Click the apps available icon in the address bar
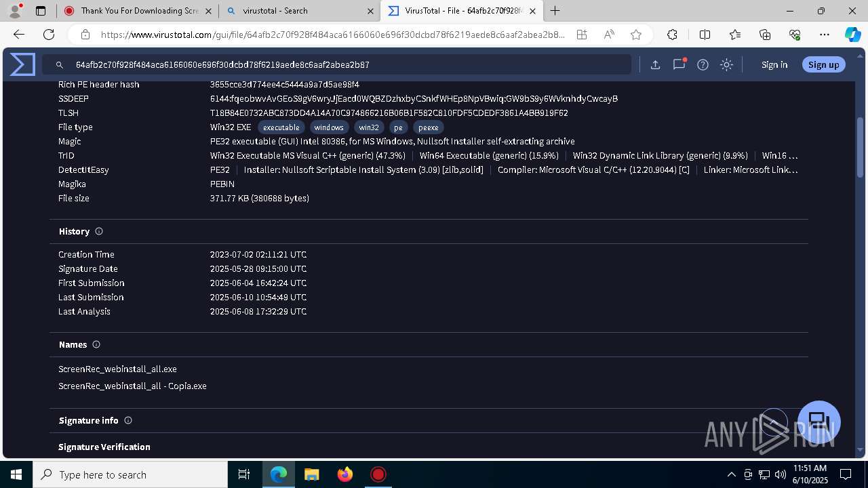The width and height of the screenshot is (868, 488). tap(582, 35)
